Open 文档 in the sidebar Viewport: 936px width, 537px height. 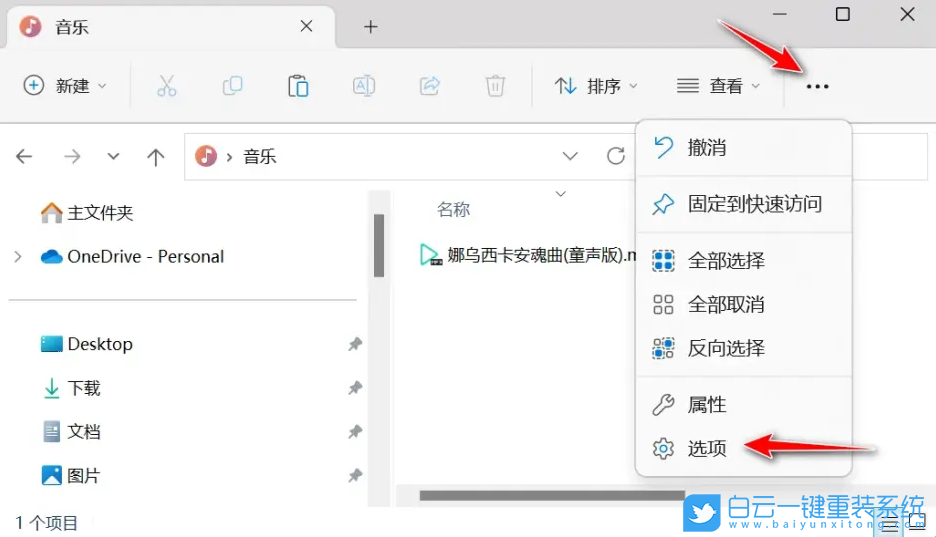point(71,431)
